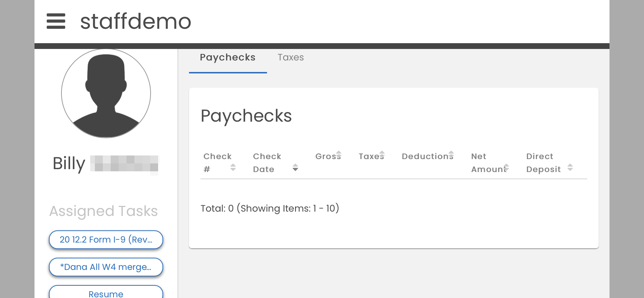Image resolution: width=644 pixels, height=298 pixels.
Task: Click the employee name Billy
Action: 69,163
